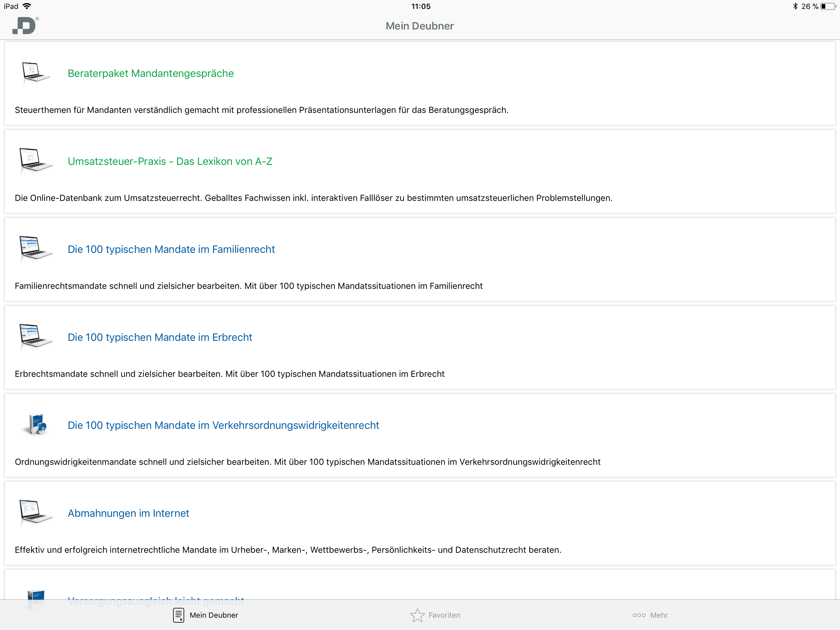Viewport: 840px width, 630px height.
Task: Tap description starting 'Steuerthemen für Mandanten verständlich'
Action: 262,110
